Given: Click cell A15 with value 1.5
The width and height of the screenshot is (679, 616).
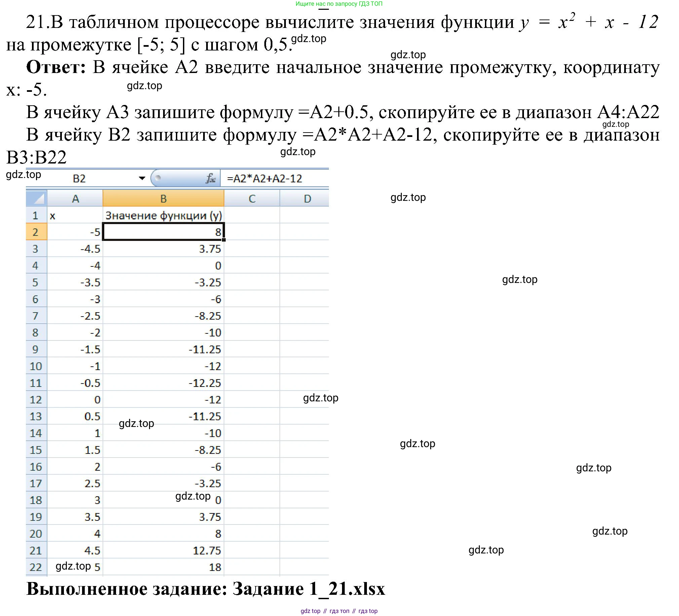Looking at the screenshot, I should pos(75,450).
